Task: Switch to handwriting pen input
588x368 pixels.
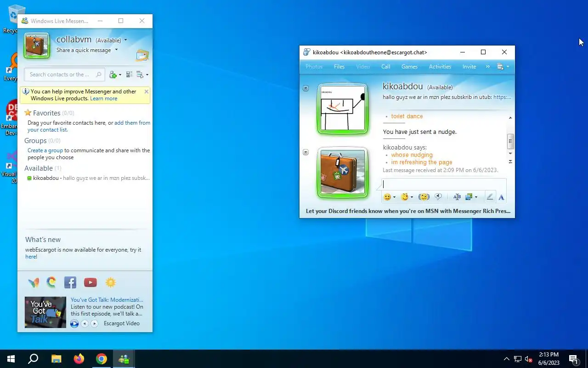Action: point(490,197)
